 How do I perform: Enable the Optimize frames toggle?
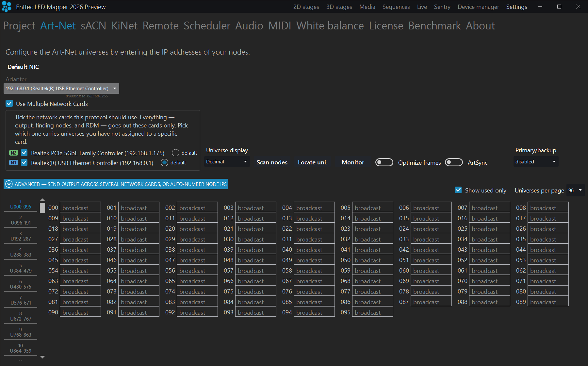click(384, 162)
